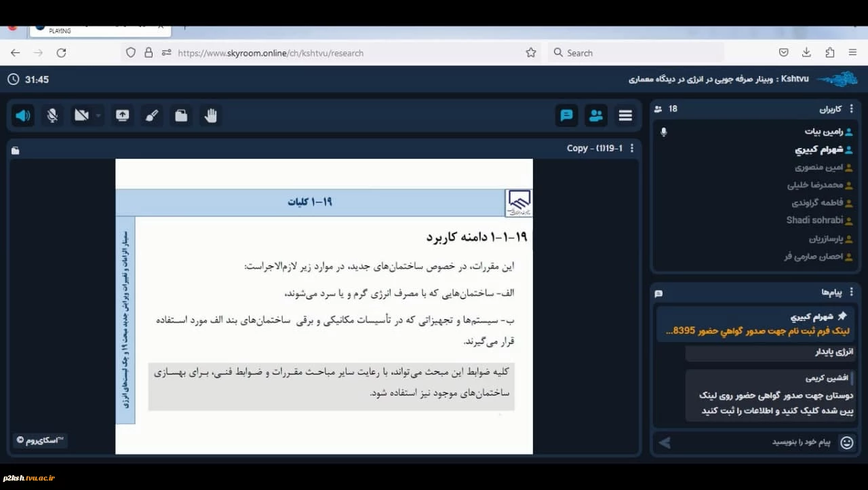Open browser extensions icon
Image resolution: width=868 pixels, height=490 pixels.
tap(830, 52)
